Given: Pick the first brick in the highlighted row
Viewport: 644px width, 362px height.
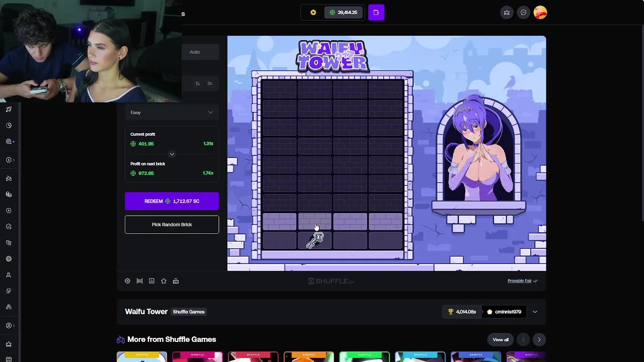Looking at the screenshot, I should coord(279,222).
